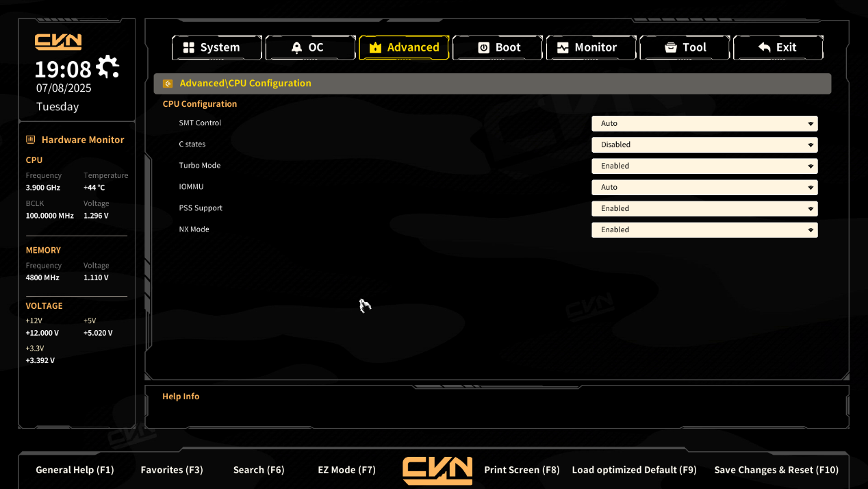Click the Hardware Monitor panel icon
Viewport: 868px width, 489px height.
pyautogui.click(x=30, y=140)
